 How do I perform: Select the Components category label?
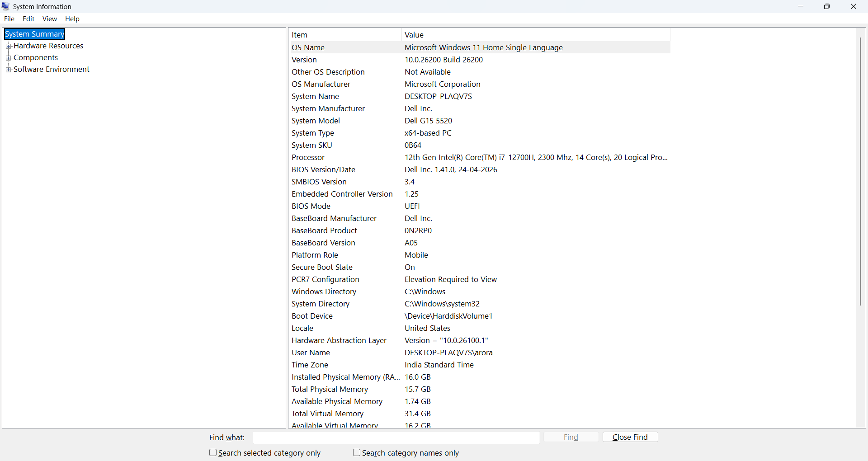36,58
